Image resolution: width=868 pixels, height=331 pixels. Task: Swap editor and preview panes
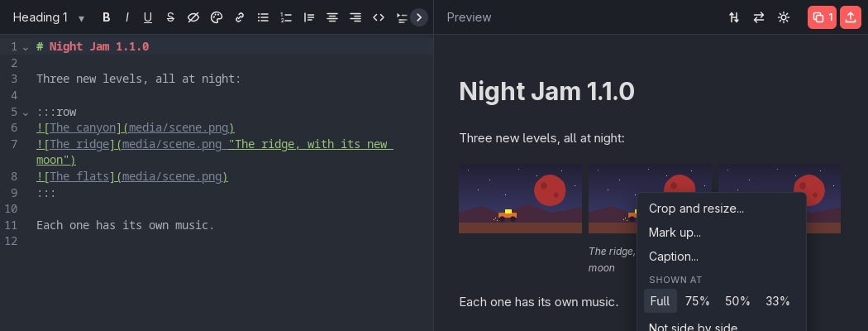point(758,17)
